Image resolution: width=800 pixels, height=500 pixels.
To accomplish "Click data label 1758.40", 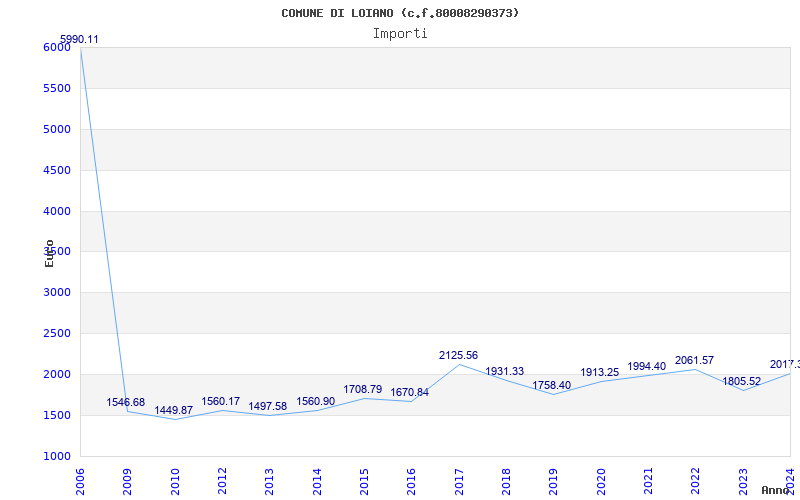I will click(552, 385).
